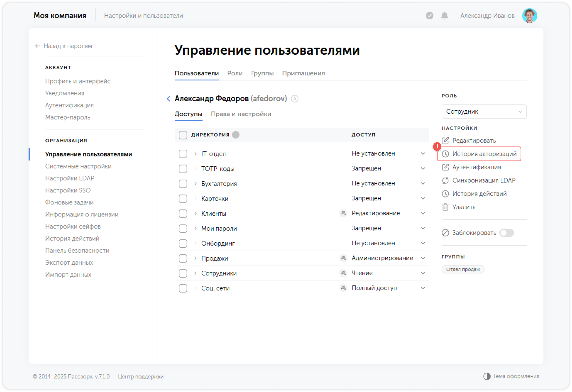Image resolution: width=572 pixels, height=392 pixels.
Task: Open the Сотрудник role dropdown
Action: pos(484,111)
